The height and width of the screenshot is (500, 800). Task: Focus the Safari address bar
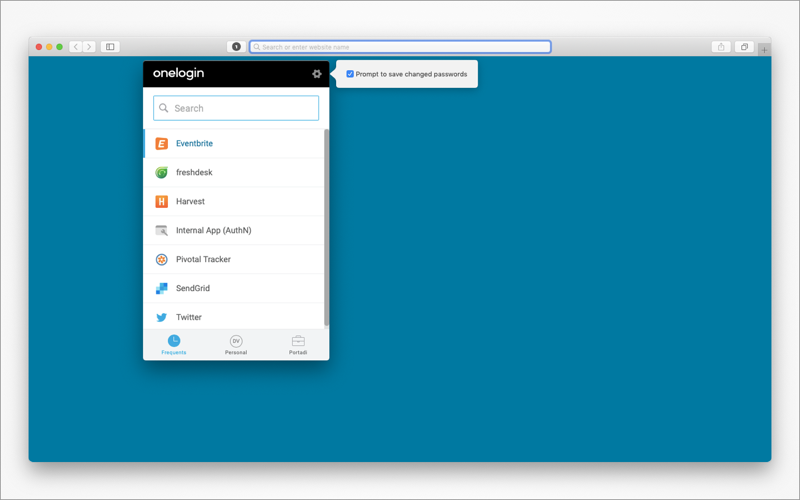click(400, 46)
